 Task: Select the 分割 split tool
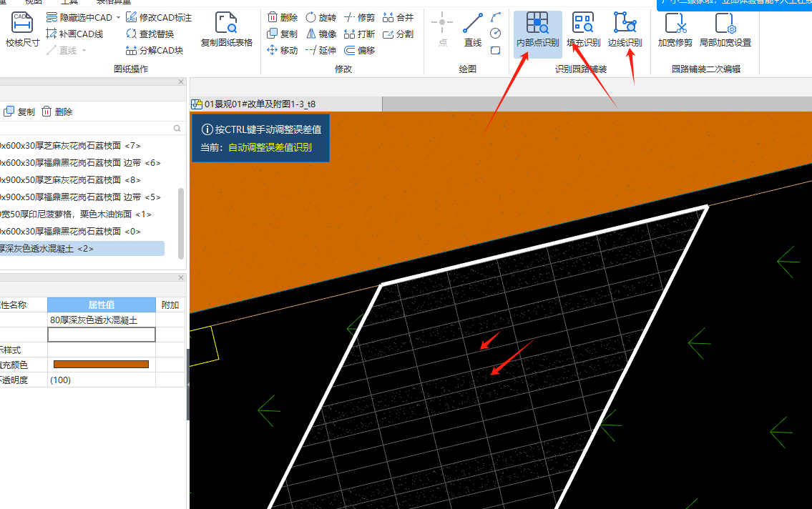tap(398, 34)
